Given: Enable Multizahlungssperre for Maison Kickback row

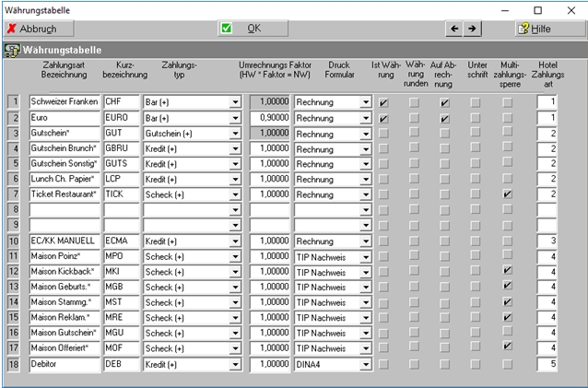Looking at the screenshot, I should pyautogui.click(x=507, y=271).
